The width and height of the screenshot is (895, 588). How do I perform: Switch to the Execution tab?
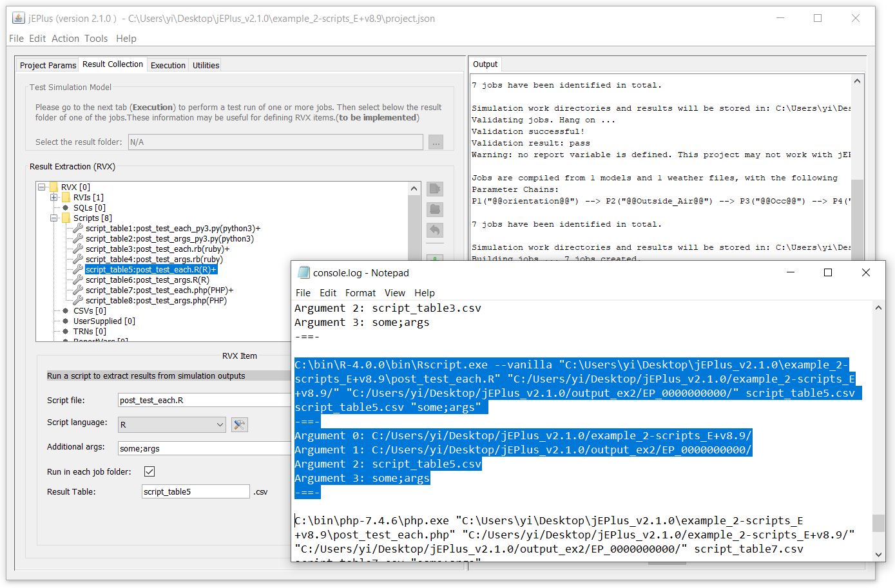(x=168, y=65)
